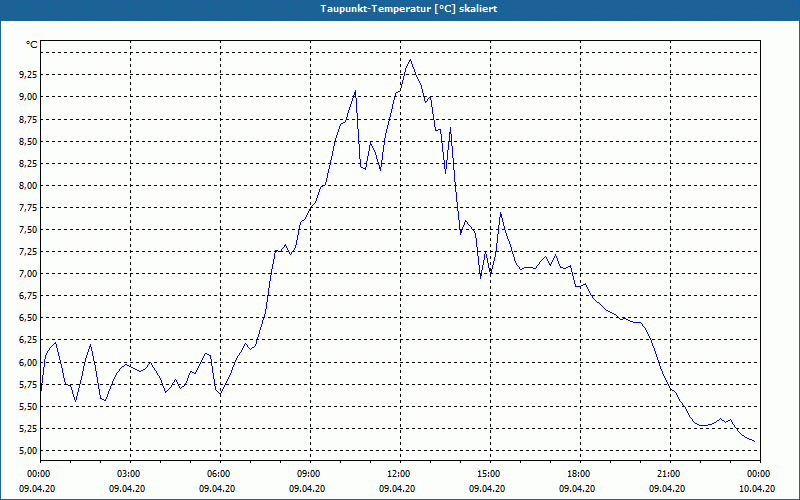800x500 pixels.
Task: Click the 03:00 time label
Action: click(131, 474)
